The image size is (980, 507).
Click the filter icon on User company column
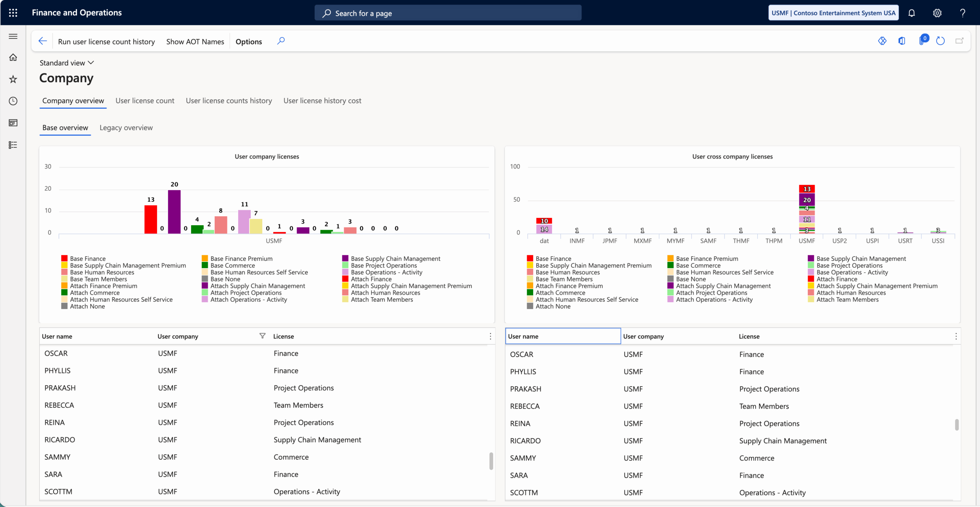262,336
